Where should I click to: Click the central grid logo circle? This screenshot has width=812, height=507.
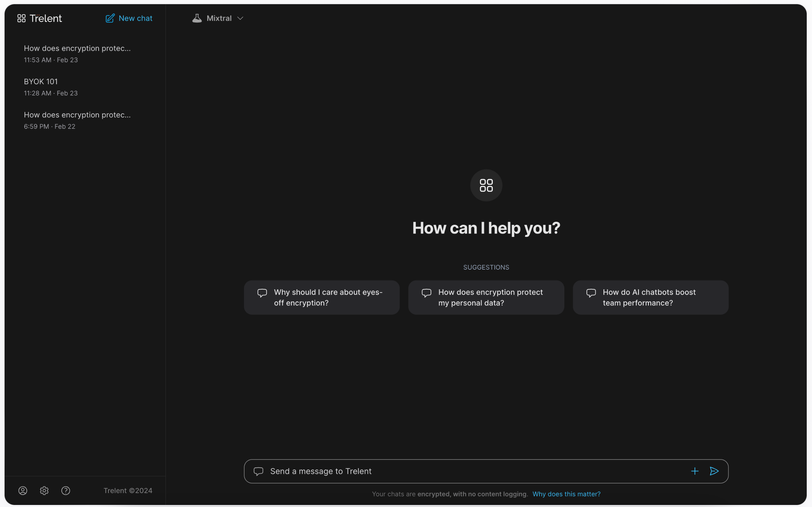tap(486, 185)
